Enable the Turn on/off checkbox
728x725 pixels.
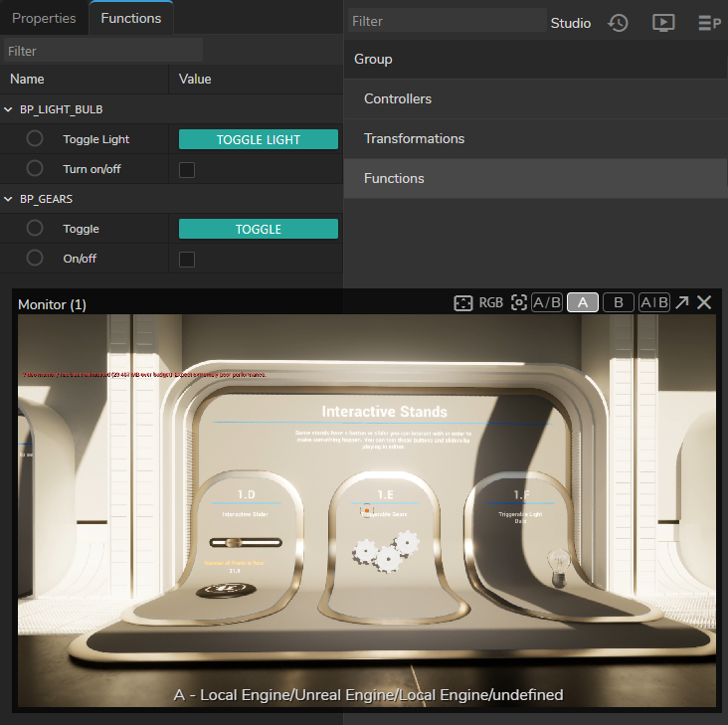pos(187,170)
